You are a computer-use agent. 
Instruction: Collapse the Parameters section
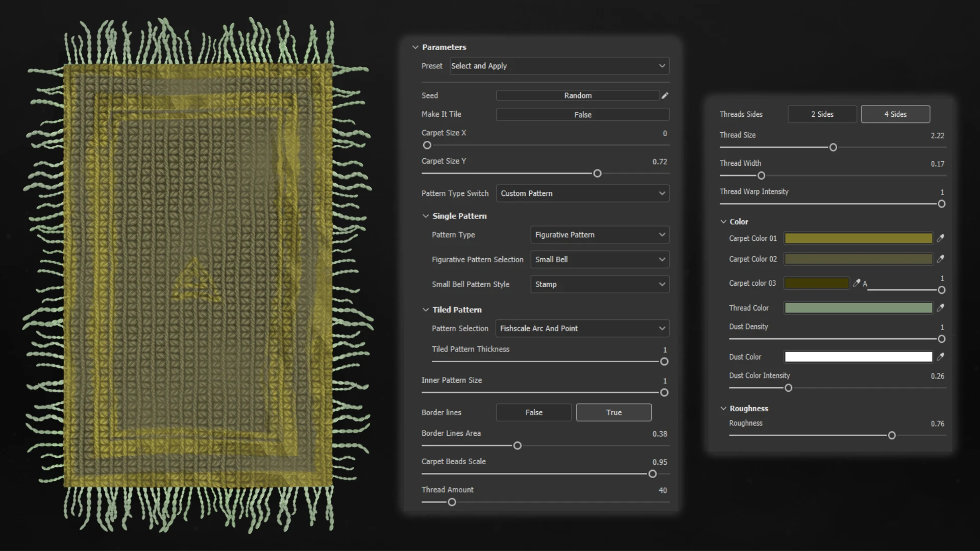point(415,47)
